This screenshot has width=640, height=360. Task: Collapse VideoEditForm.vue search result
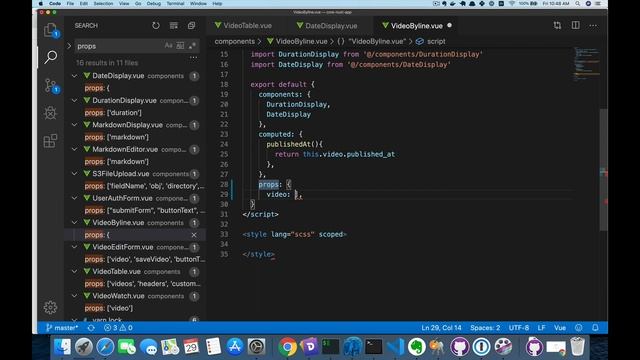pos(75,247)
